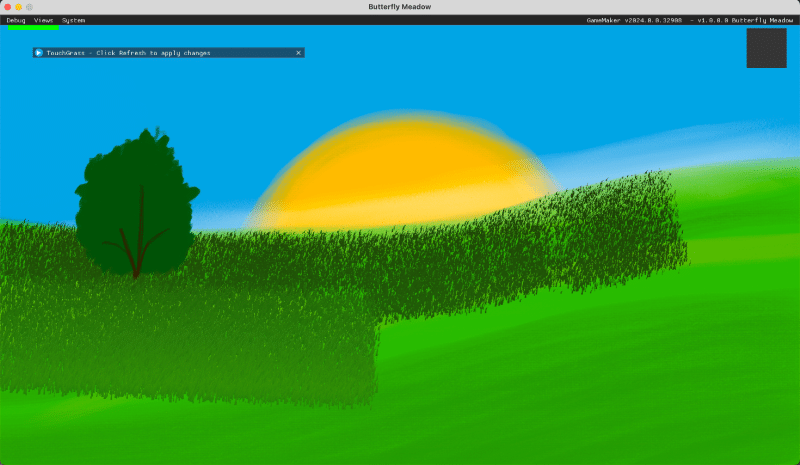This screenshot has height=465, width=800.
Task: Click the green bar below the Debug menu
Action: coord(33,27)
